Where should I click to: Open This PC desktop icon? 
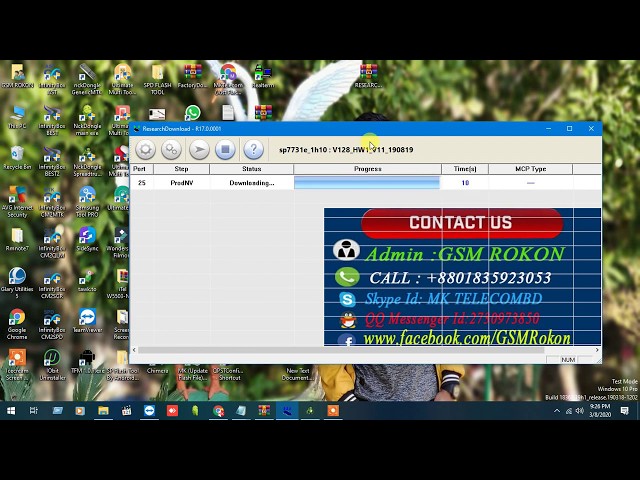tap(17, 117)
